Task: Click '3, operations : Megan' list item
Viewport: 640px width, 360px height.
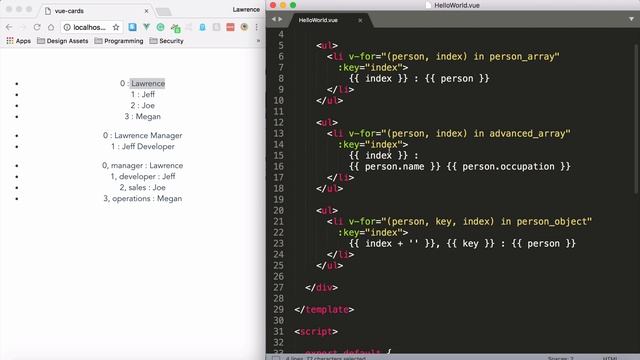Action: [x=142, y=199]
